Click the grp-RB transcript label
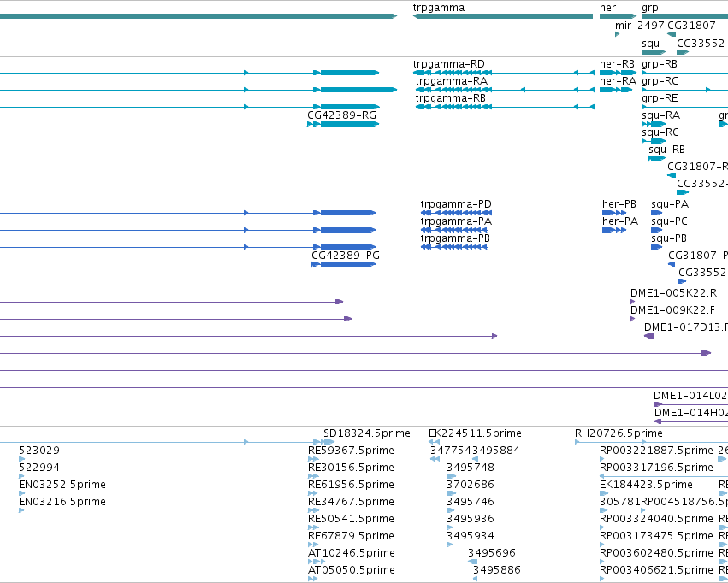Screen dimensions: 728x583 660,64
